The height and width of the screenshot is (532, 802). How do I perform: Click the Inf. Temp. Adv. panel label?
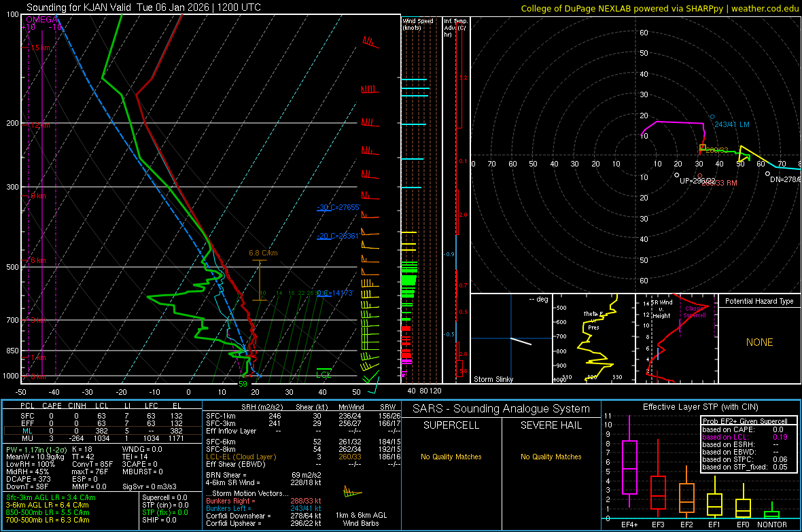pyautogui.click(x=455, y=28)
